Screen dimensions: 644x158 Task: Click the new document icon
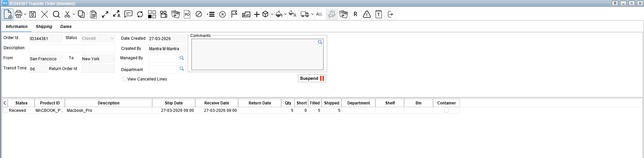click(x=8, y=14)
